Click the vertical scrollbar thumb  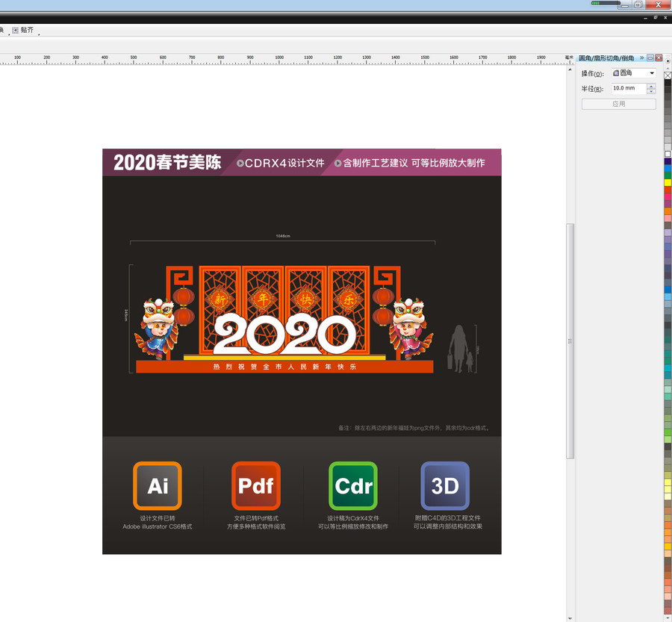pyautogui.click(x=570, y=341)
